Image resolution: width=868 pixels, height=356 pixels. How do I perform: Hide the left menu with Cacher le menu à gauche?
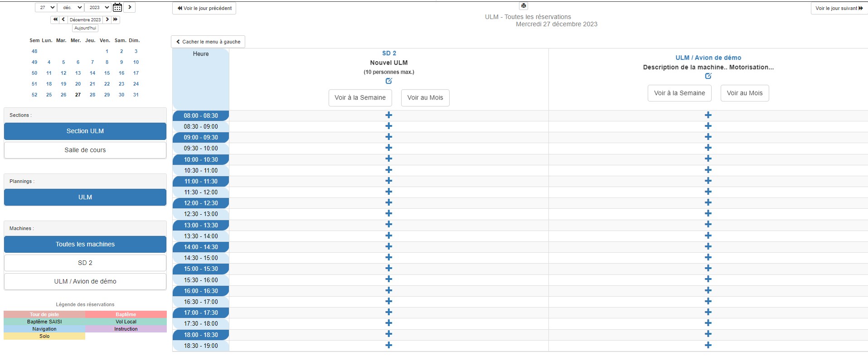[208, 42]
